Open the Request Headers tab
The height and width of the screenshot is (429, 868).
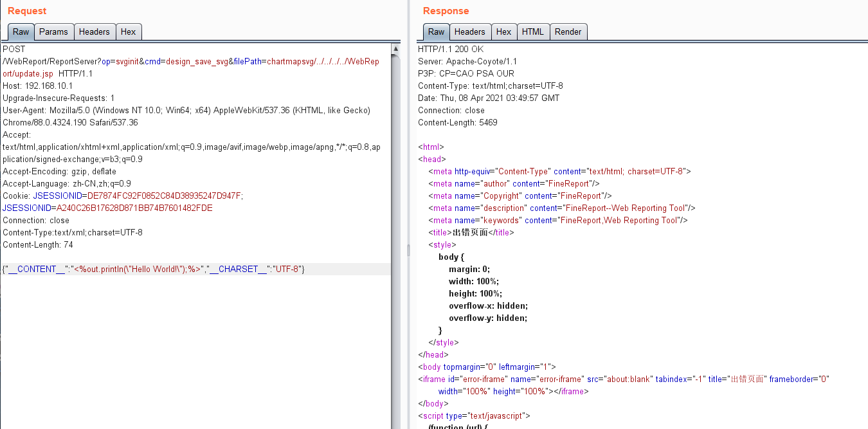click(x=95, y=32)
